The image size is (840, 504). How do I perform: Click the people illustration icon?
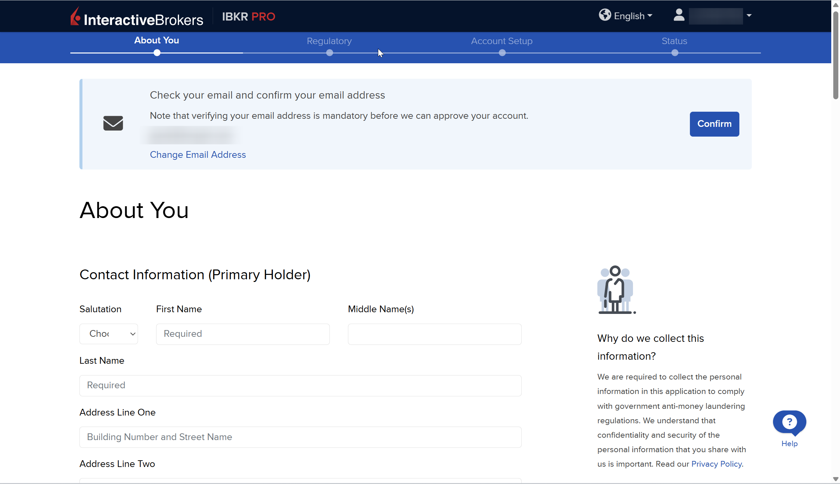coord(616,290)
